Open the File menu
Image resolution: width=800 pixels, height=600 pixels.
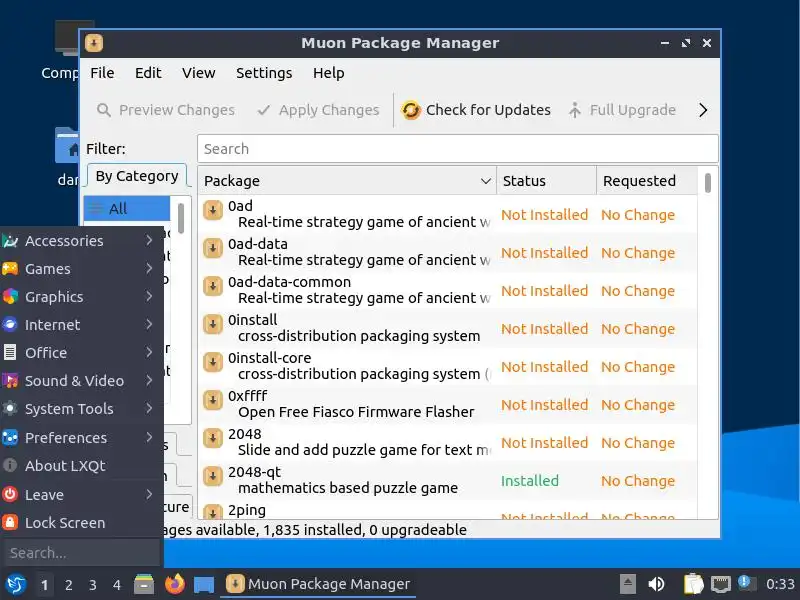click(102, 73)
